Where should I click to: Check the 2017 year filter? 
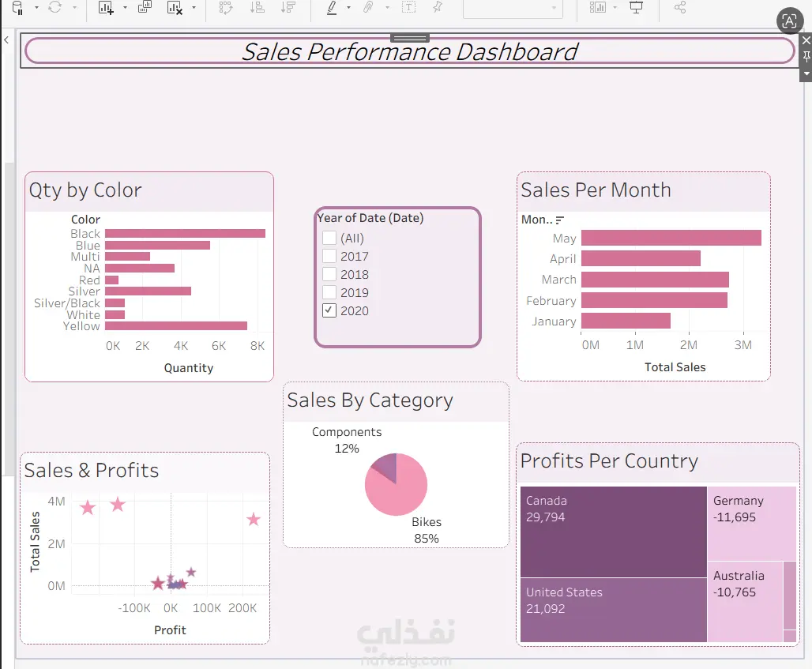coord(329,256)
